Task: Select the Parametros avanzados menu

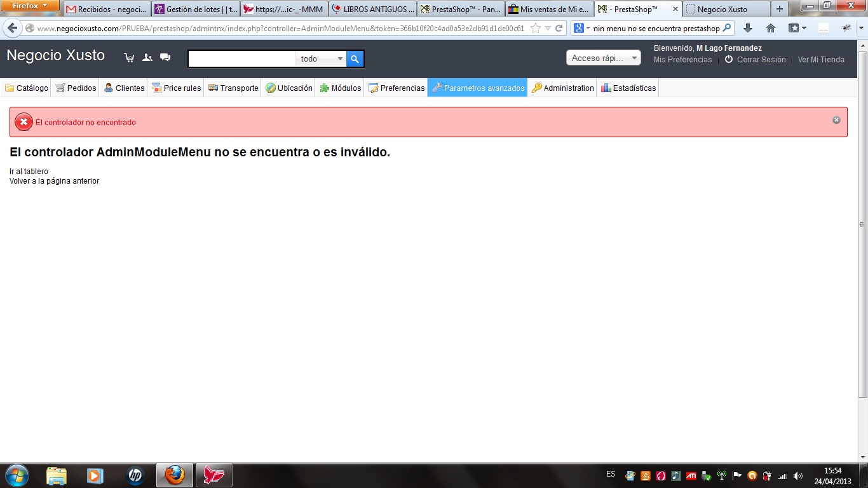Action: point(478,88)
